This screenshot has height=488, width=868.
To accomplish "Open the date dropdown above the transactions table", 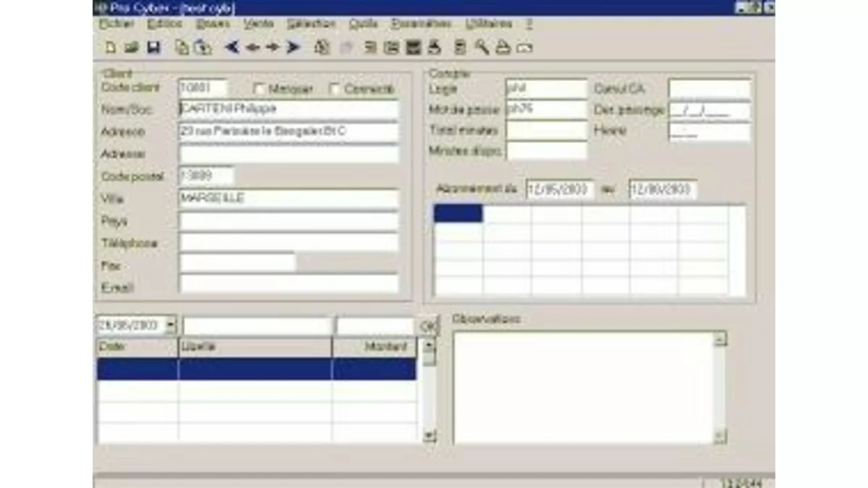I will (x=171, y=325).
